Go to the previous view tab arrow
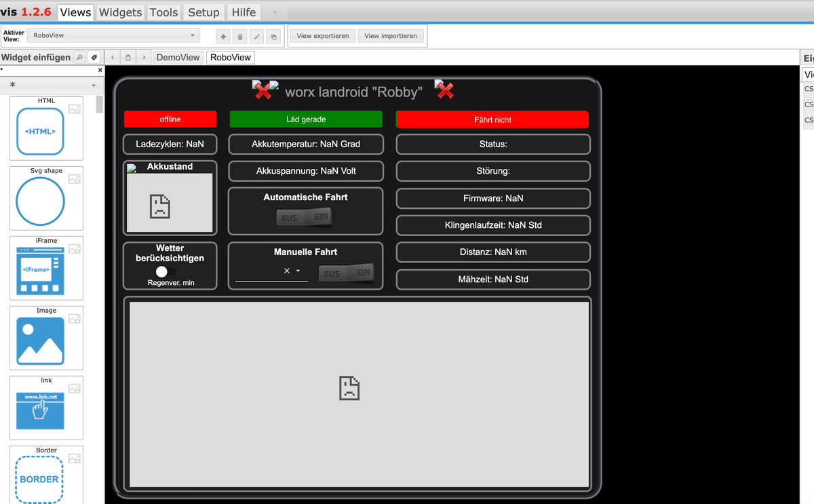The image size is (814, 504). tap(113, 58)
